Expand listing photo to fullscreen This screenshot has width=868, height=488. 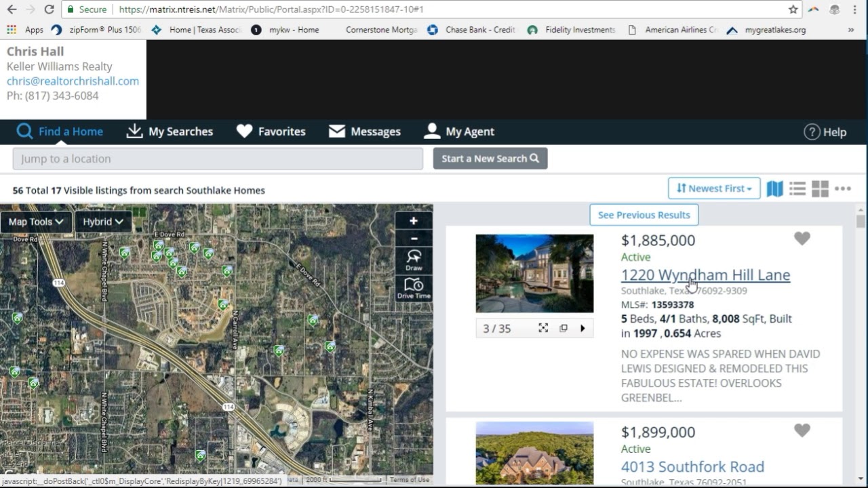543,328
